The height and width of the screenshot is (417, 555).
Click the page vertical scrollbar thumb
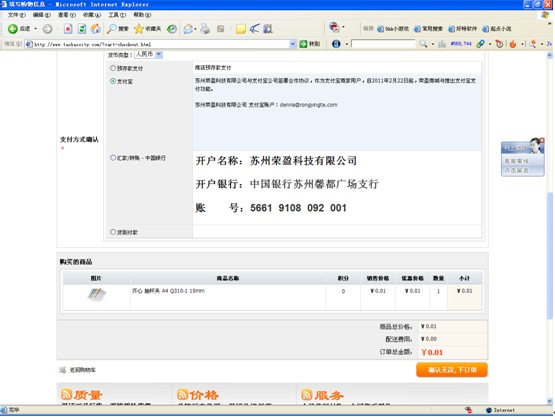click(550, 255)
